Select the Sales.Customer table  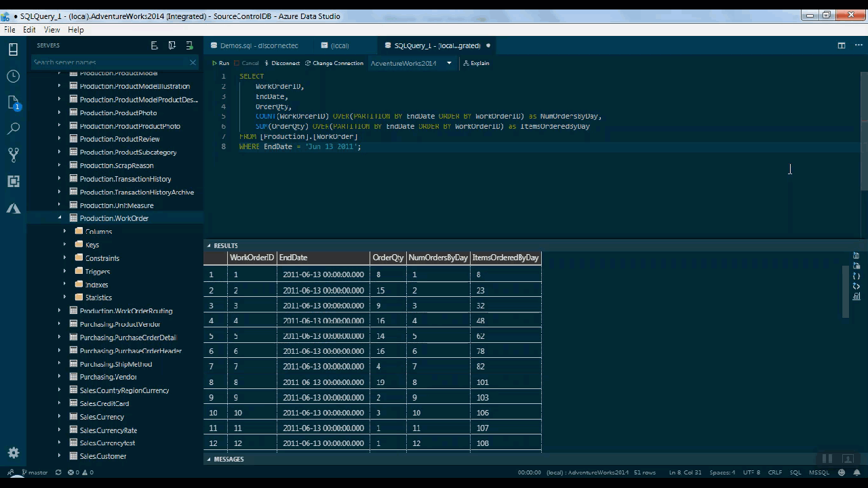pyautogui.click(x=103, y=456)
